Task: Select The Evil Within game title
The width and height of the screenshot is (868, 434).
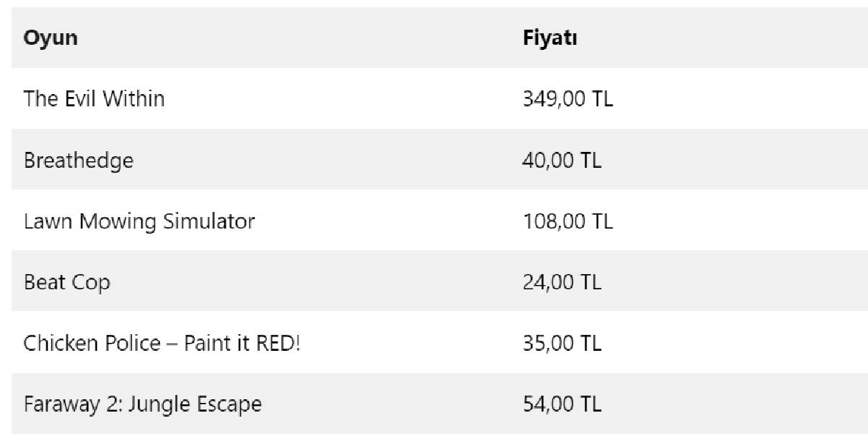Action: pyautogui.click(x=94, y=98)
